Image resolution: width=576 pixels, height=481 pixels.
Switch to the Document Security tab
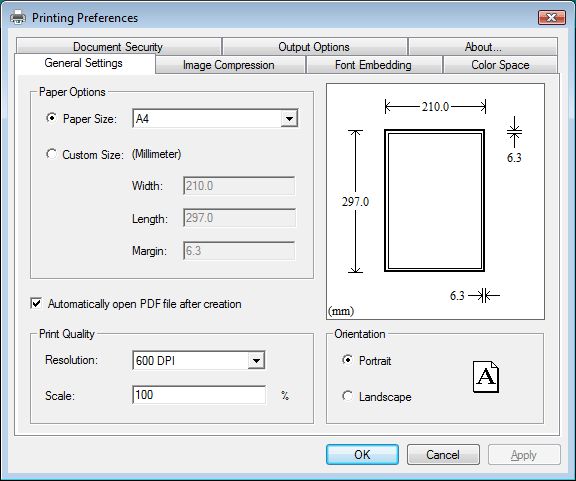click(118, 47)
